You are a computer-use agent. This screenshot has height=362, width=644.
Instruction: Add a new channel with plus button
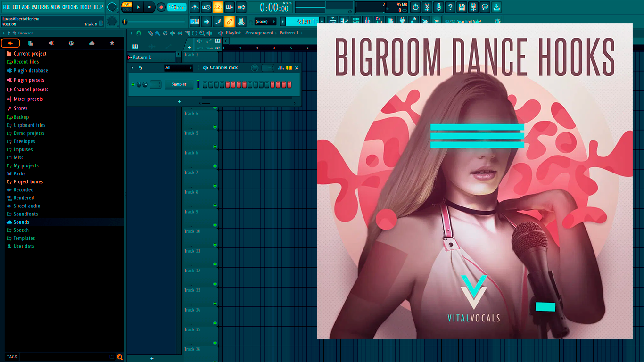point(179,101)
